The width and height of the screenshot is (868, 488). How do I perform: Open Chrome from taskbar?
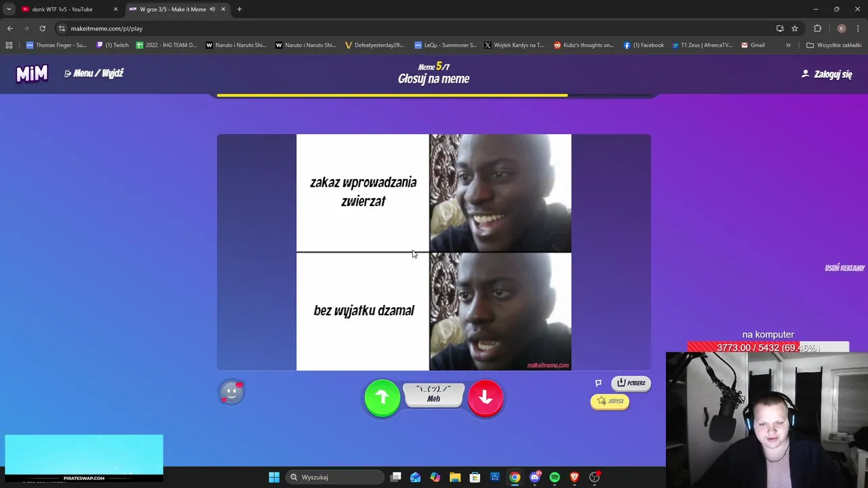point(515,477)
